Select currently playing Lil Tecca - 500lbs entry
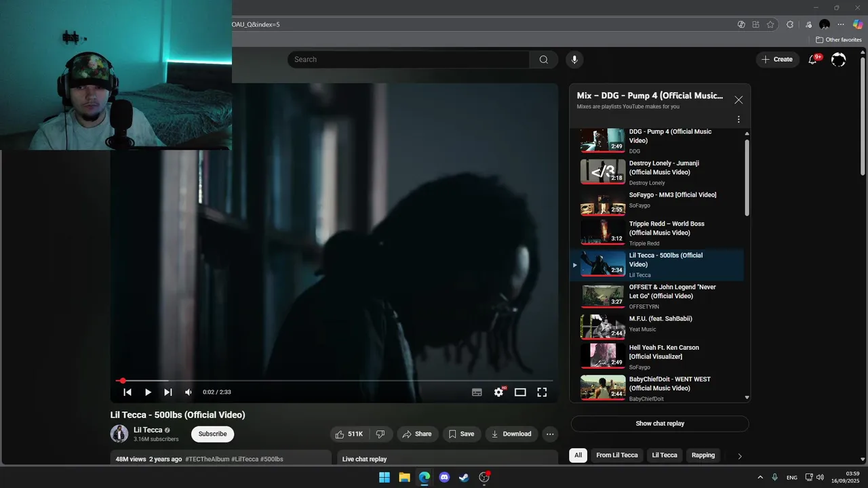The width and height of the screenshot is (868, 488). pos(656,264)
